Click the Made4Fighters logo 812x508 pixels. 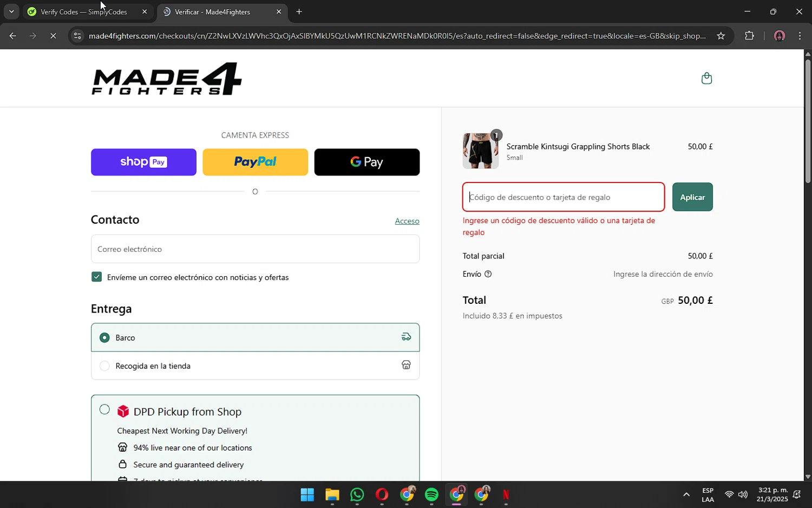pyautogui.click(x=167, y=79)
